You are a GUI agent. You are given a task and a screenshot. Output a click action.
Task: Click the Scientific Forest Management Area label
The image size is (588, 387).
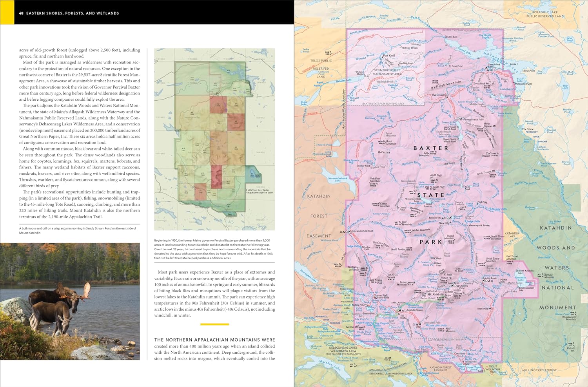(387, 72)
